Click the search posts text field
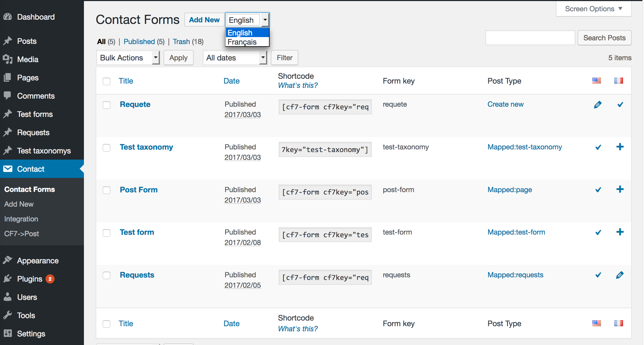Viewport: 644px width, 345px height. point(530,38)
